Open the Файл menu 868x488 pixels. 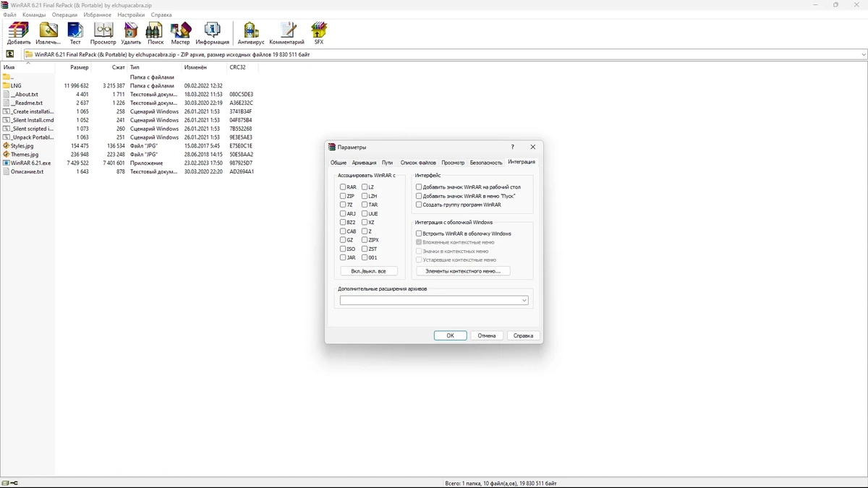pyautogui.click(x=9, y=14)
